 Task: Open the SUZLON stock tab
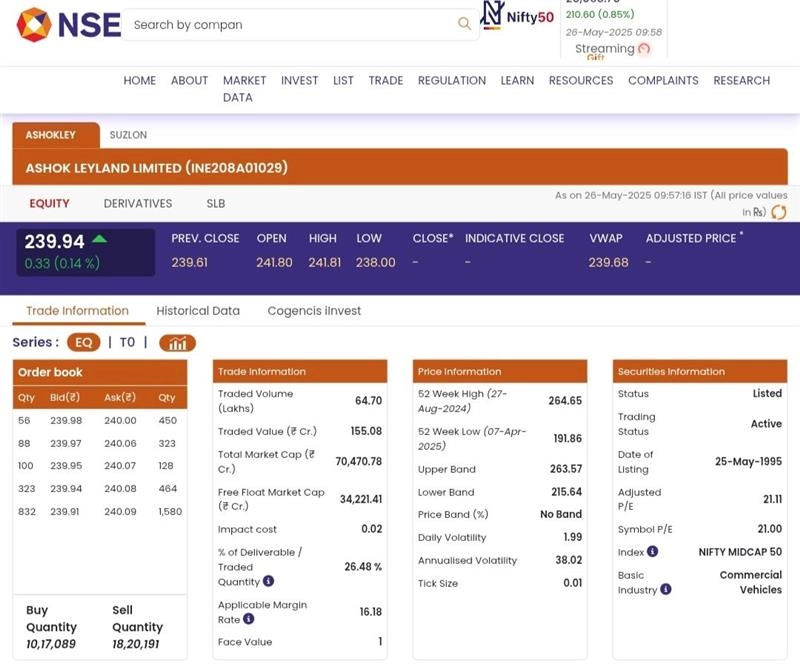pos(128,134)
